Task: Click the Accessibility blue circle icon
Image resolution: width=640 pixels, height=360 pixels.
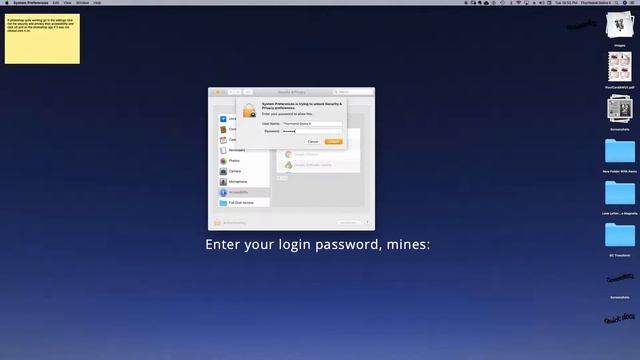Action: pyautogui.click(x=223, y=192)
